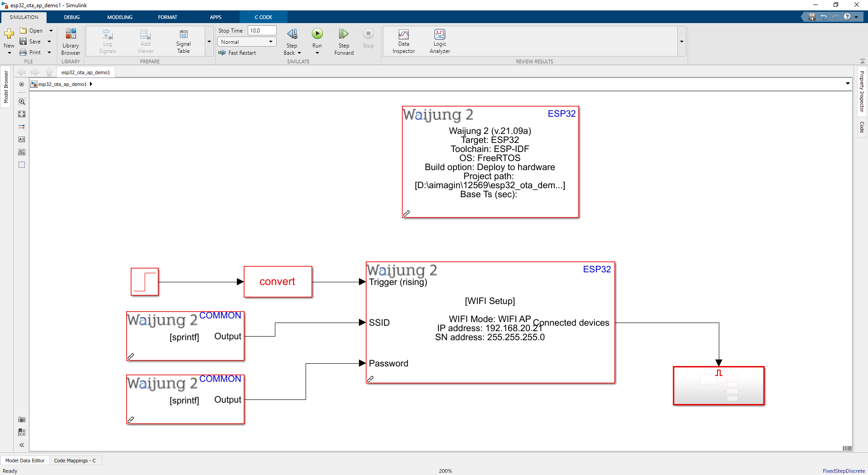The height and width of the screenshot is (475, 868).
Task: Expand the breadcrumb path history dropdown
Action: point(848,84)
